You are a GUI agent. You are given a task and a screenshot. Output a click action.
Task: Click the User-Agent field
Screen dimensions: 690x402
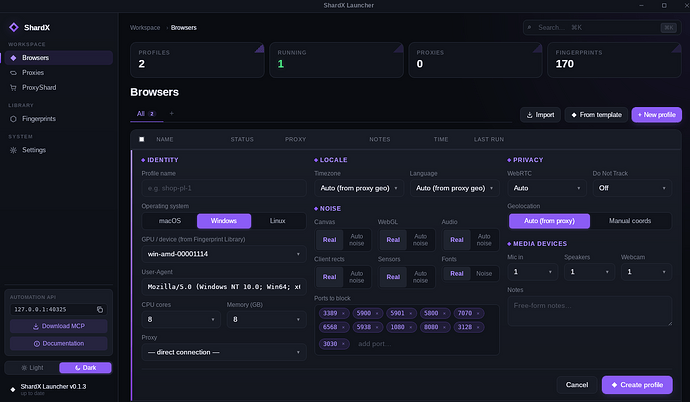[x=224, y=287]
